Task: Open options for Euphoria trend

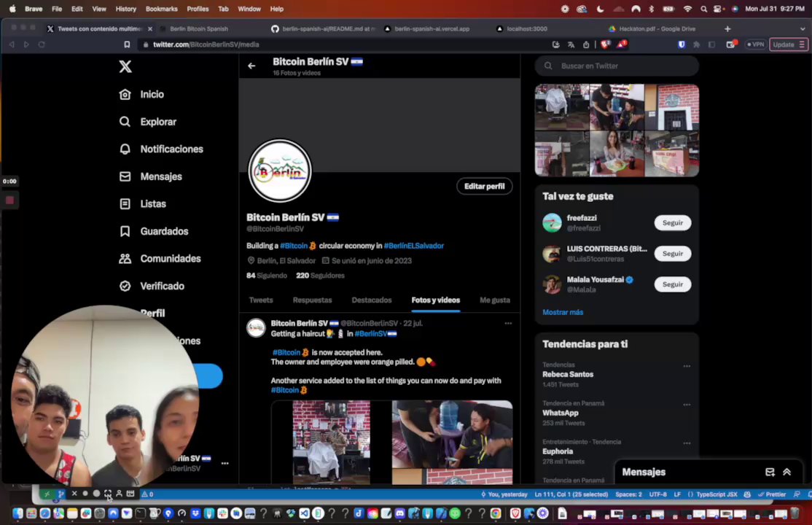Action: pos(687,443)
